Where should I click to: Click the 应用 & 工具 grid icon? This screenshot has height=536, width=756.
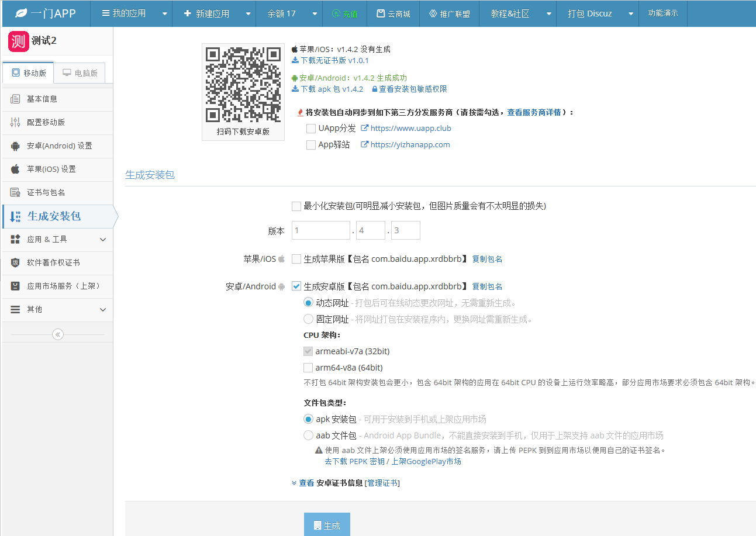pos(15,239)
